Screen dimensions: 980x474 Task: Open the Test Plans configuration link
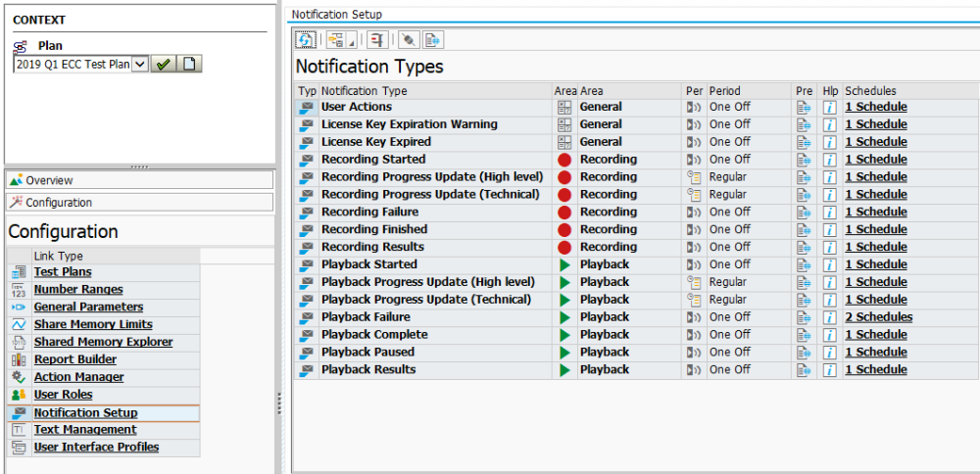[63, 272]
